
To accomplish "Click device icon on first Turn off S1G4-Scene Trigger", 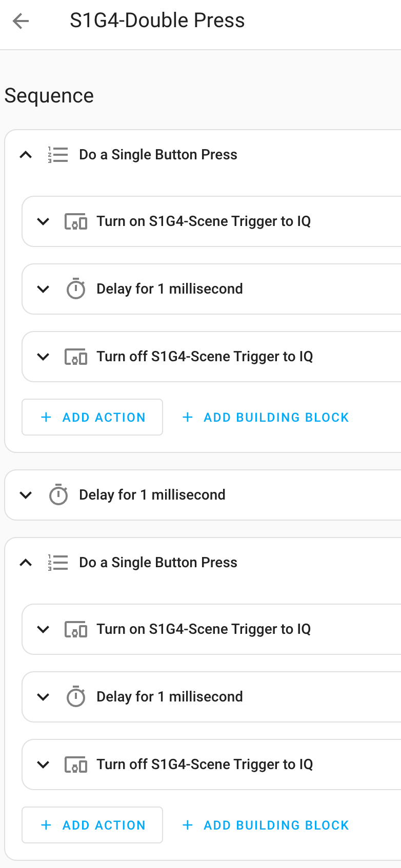I will tap(76, 357).
